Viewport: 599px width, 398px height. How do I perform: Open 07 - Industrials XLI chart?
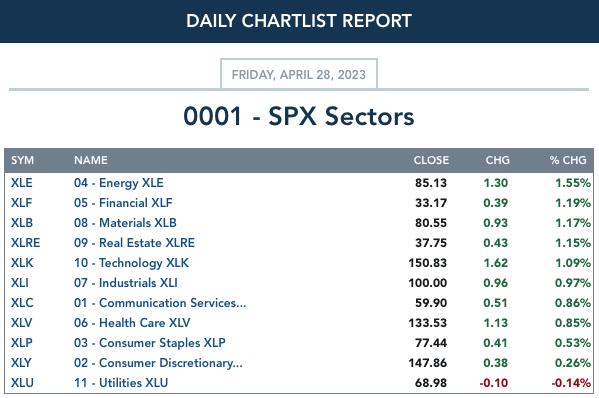[126, 283]
